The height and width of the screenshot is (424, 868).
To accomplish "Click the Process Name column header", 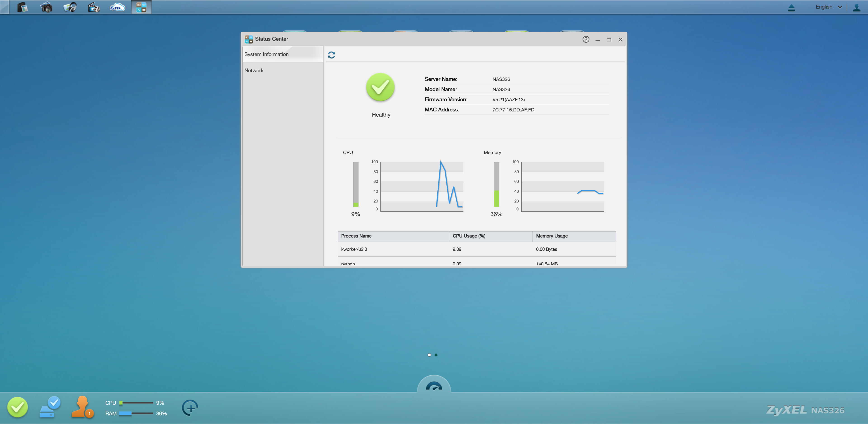I will [x=393, y=236].
